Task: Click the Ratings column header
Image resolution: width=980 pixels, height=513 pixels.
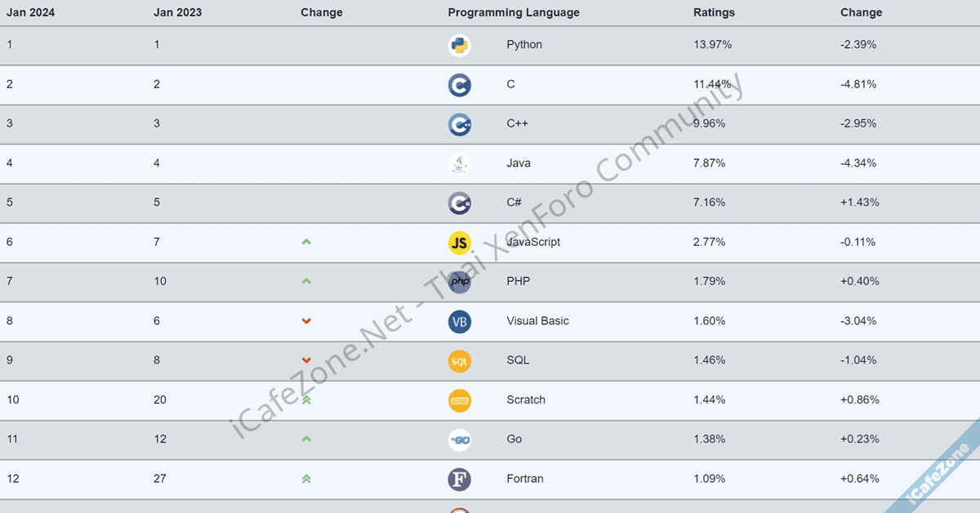Action: pos(714,12)
